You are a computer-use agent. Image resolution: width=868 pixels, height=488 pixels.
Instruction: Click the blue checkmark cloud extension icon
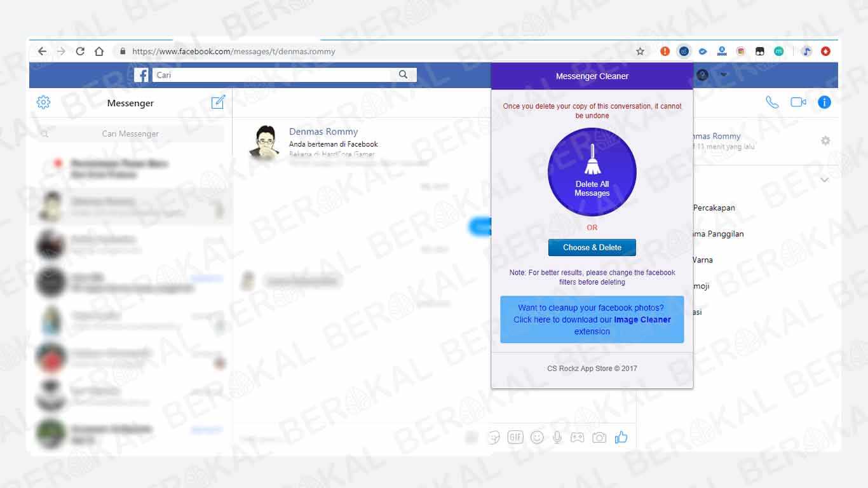pos(703,51)
